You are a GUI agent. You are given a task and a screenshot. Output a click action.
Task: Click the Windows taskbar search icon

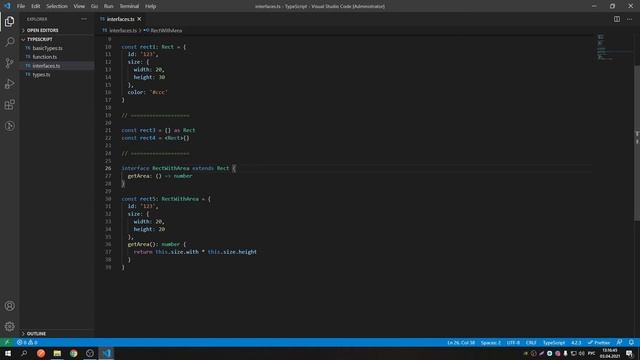[24, 353]
